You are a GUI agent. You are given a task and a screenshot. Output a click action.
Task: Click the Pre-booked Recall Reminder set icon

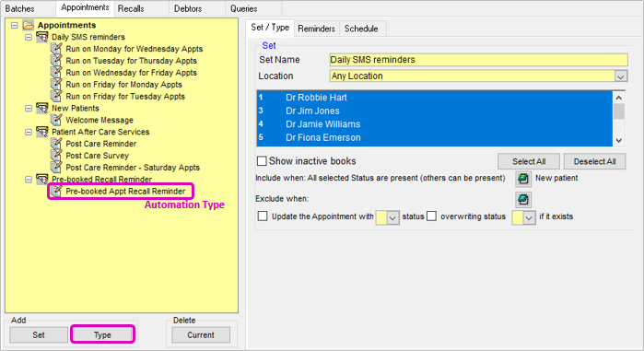41,180
